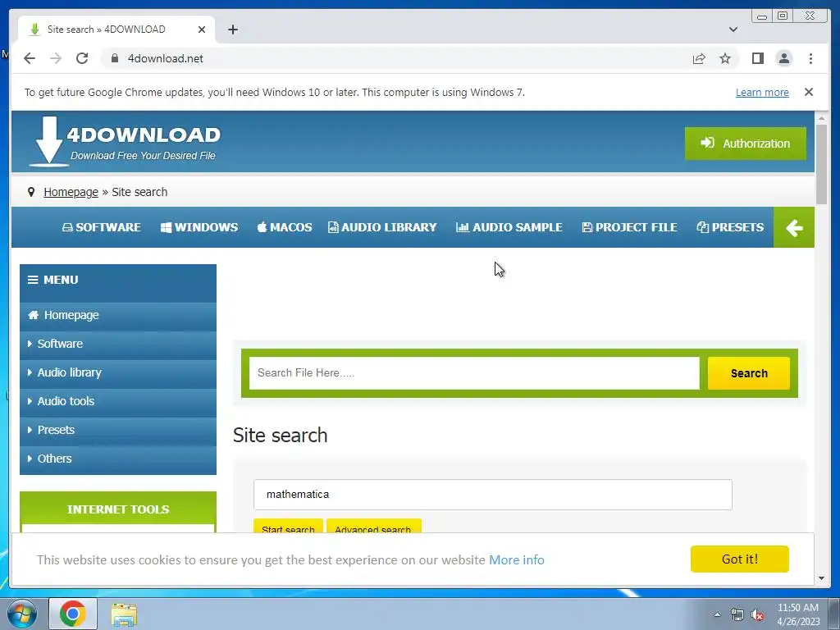Click the page scrollbar thumb
The height and width of the screenshot is (630, 840).
click(x=821, y=164)
